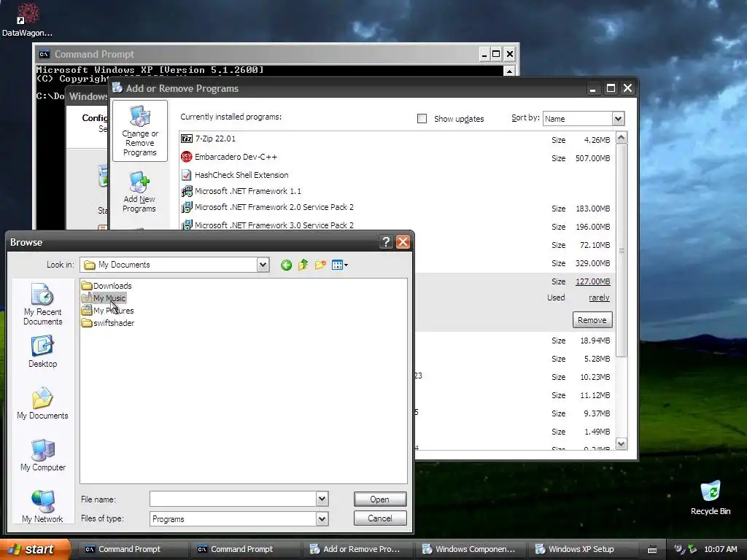Click the keyboard icon in system tray
The image size is (747, 560).
652,550
